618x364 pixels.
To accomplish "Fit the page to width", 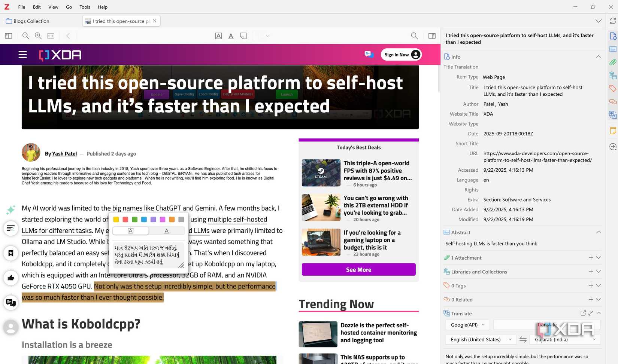I will (x=51, y=36).
